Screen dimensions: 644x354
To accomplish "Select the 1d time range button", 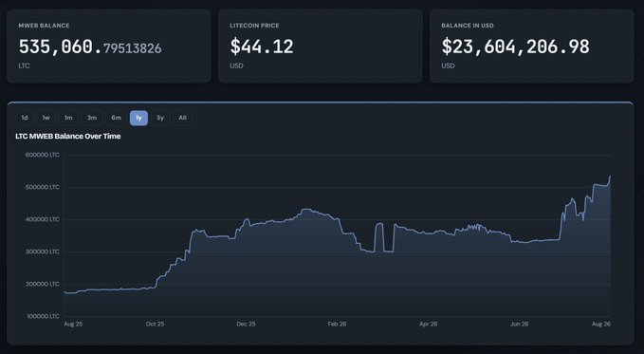I will point(25,118).
